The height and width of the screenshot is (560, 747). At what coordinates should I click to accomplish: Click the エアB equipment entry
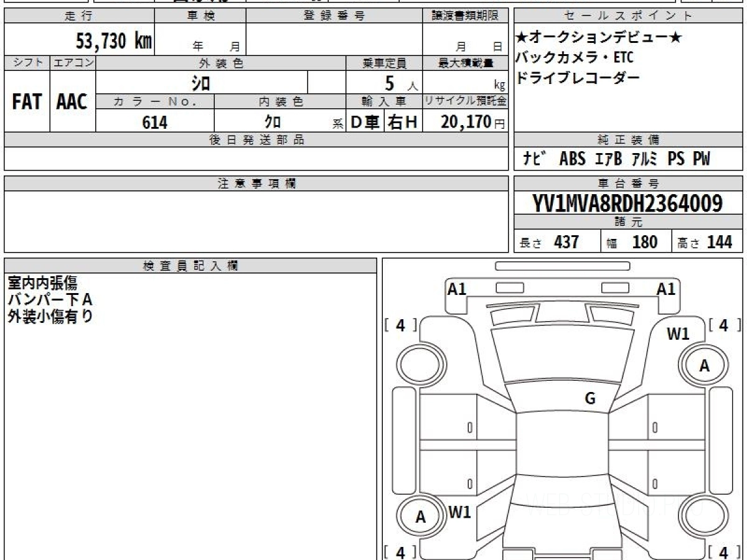(x=608, y=159)
